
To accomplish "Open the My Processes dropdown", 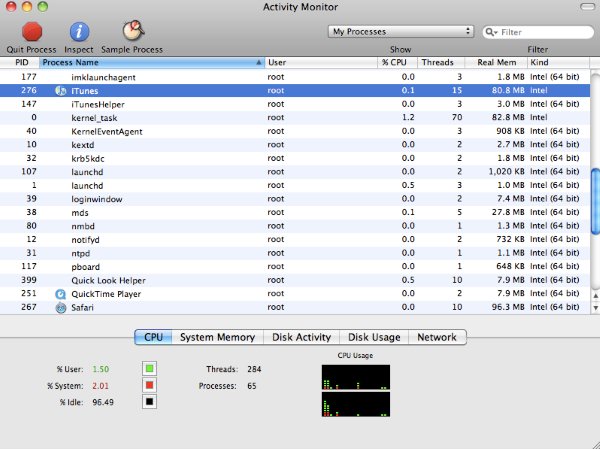I will [401, 32].
